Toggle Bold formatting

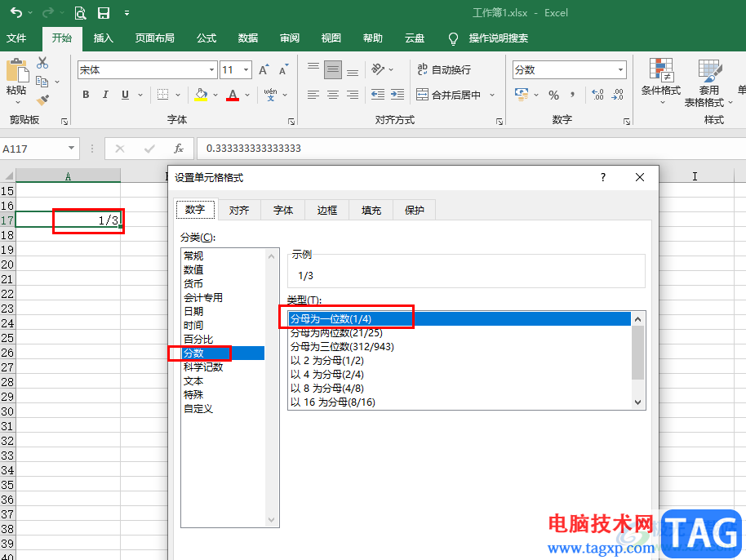[86, 94]
